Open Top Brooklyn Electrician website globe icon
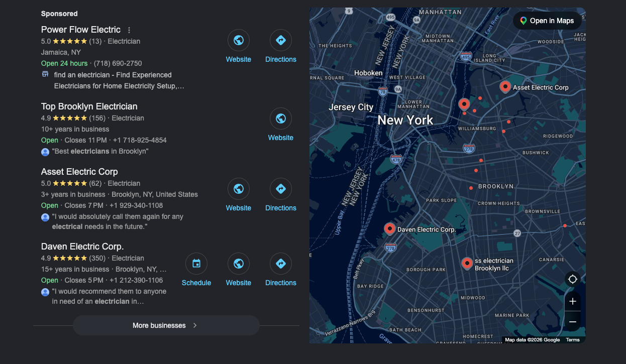Viewport: 626px width, 364px height. pos(281,118)
